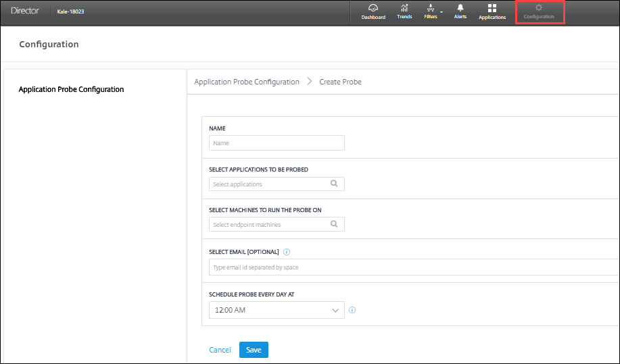Click the Director logo in header

pyautogui.click(x=25, y=11)
